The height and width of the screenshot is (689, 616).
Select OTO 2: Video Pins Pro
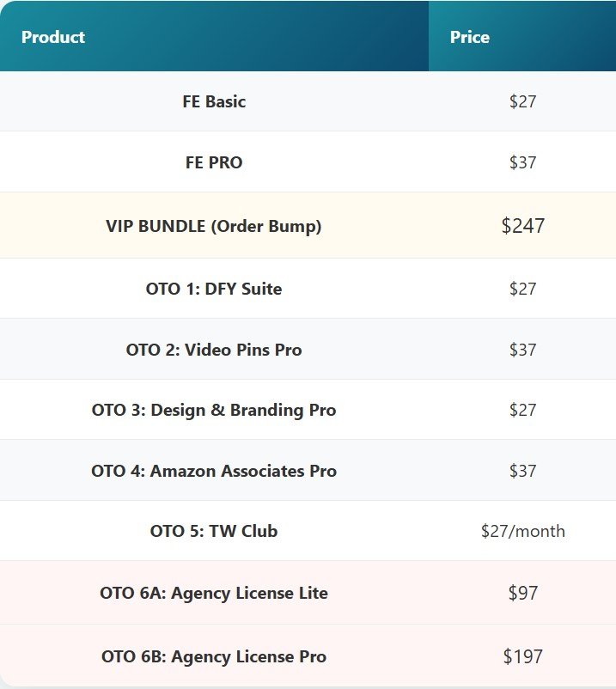coord(214,350)
